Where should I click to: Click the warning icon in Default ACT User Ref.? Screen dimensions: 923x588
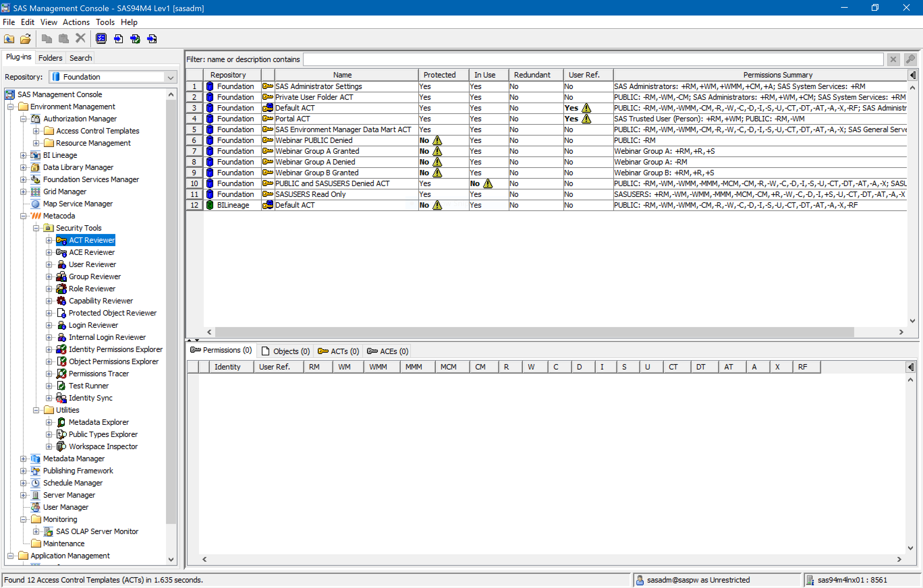(x=586, y=108)
